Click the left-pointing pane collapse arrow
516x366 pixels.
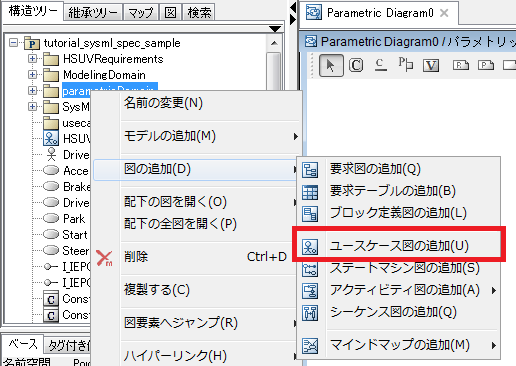coord(293,7)
